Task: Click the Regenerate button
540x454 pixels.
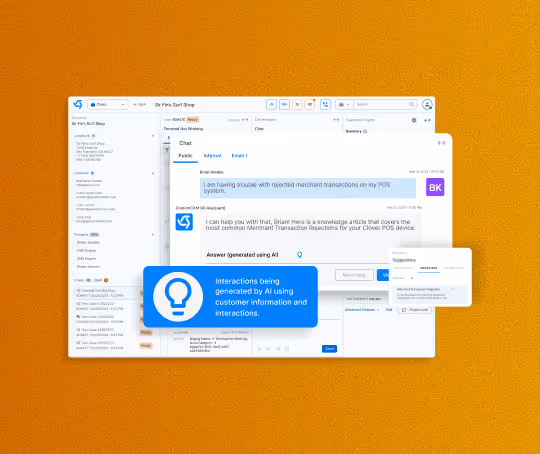Action: click(x=415, y=310)
